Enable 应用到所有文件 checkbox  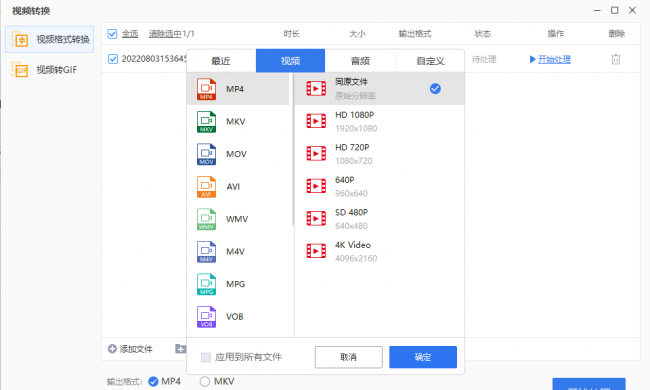pyautogui.click(x=206, y=357)
